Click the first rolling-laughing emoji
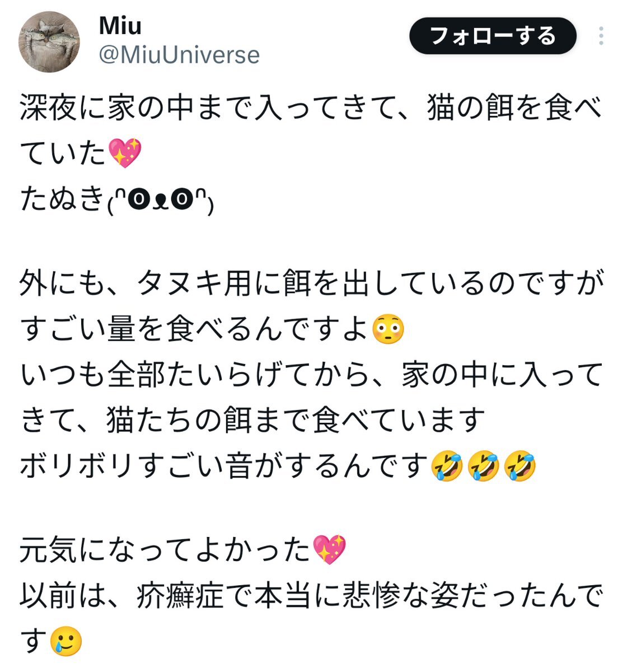Image resolution: width=632 pixels, height=672 pixels. coord(446,466)
